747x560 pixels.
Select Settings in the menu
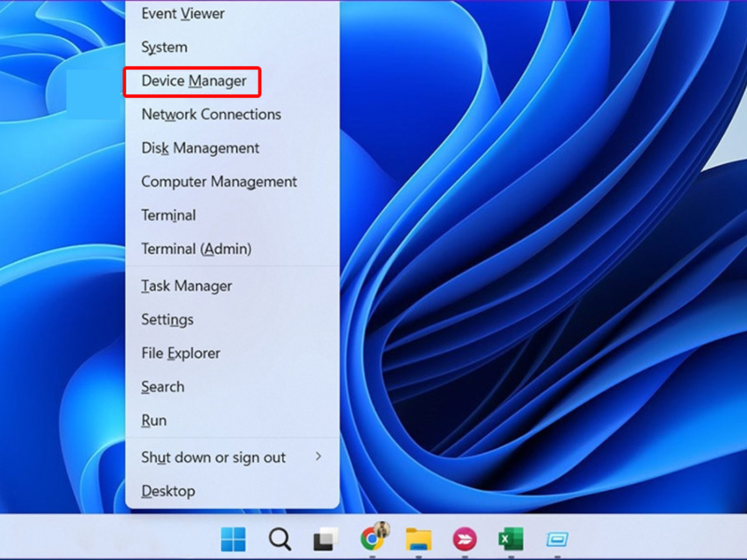tap(167, 320)
